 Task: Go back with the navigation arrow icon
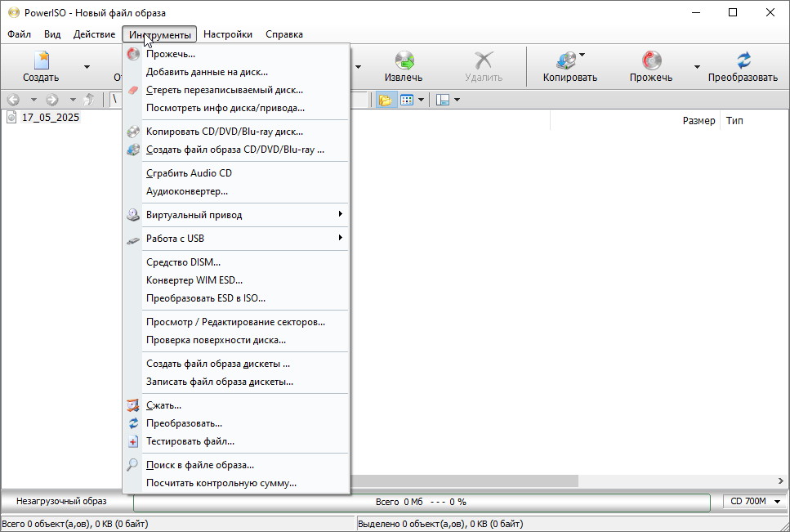coord(14,100)
